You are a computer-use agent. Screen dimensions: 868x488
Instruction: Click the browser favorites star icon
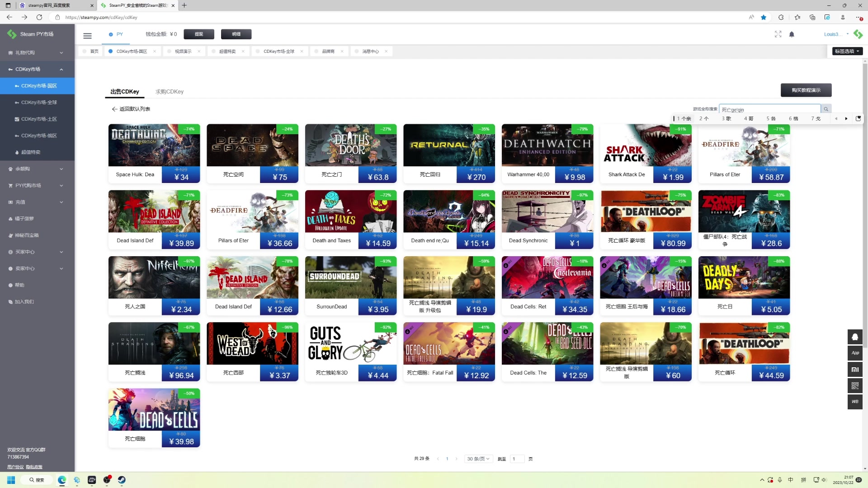tap(764, 17)
